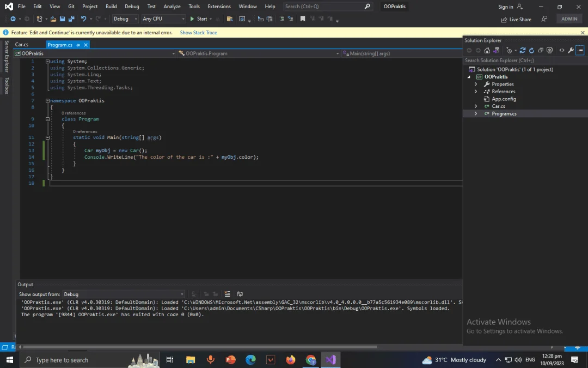Toggle Preview Selected Items in Solution Explorer
Screen dimensions: 588x368
(x=580, y=50)
